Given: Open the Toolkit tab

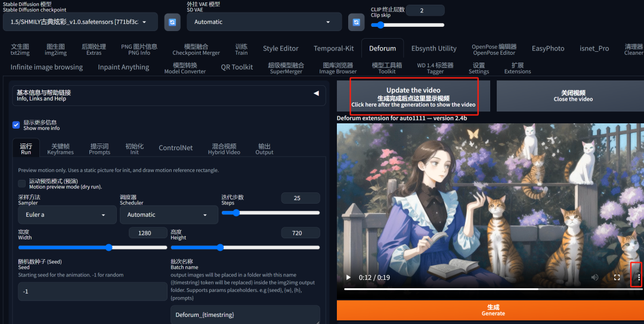Looking at the screenshot, I should click(x=386, y=68).
